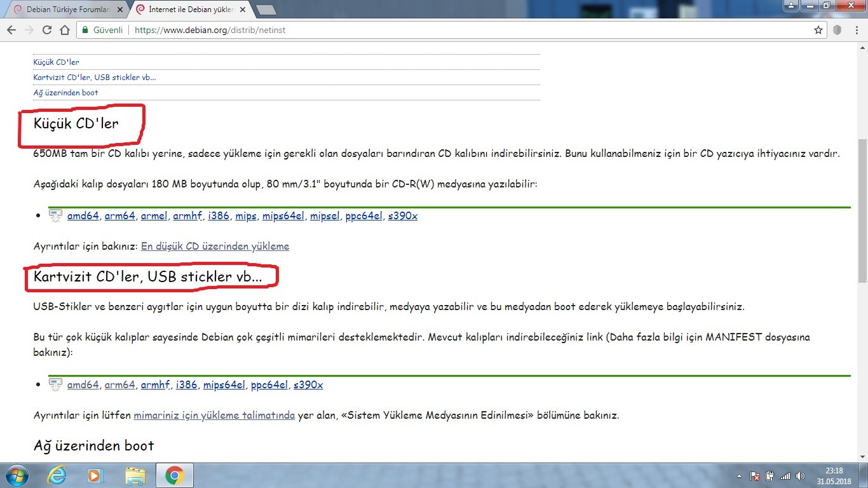This screenshot has height=488, width=868.
Task: Open ppc64el link under Küçük CD'ler
Action: pyautogui.click(x=364, y=216)
